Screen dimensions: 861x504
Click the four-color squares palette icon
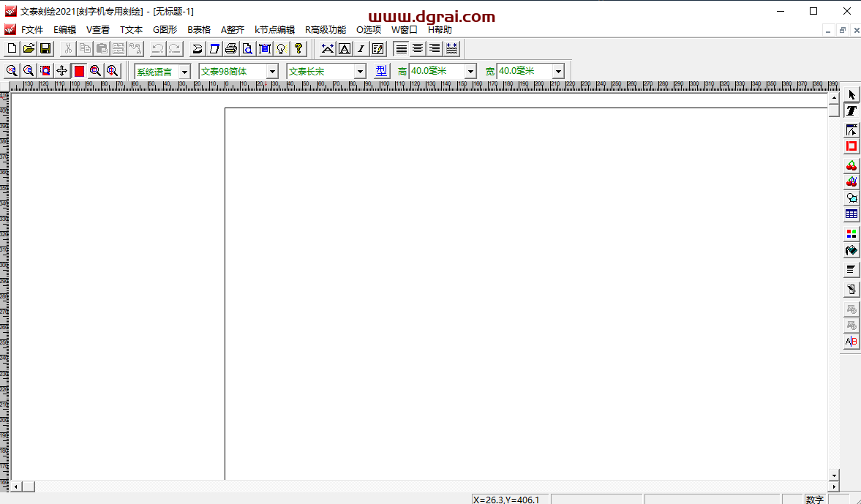click(851, 234)
